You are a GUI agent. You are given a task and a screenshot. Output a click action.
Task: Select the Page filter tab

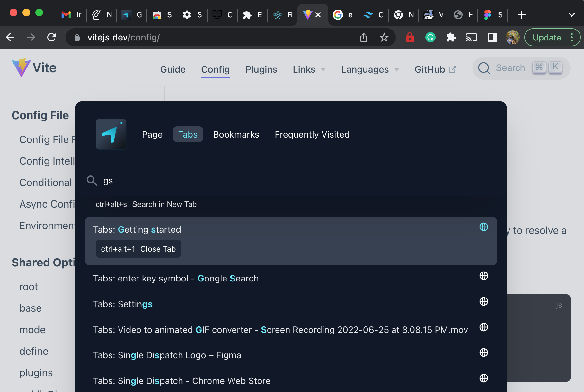pos(152,134)
